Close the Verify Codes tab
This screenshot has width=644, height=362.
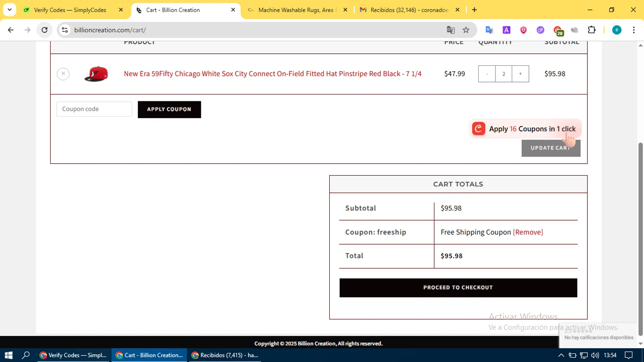(x=121, y=10)
